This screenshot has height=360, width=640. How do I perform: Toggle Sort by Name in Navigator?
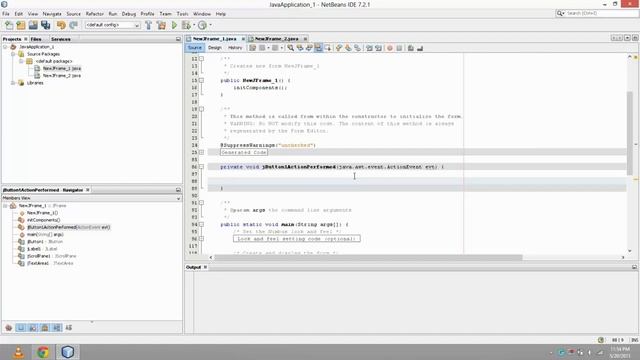(x=69, y=328)
